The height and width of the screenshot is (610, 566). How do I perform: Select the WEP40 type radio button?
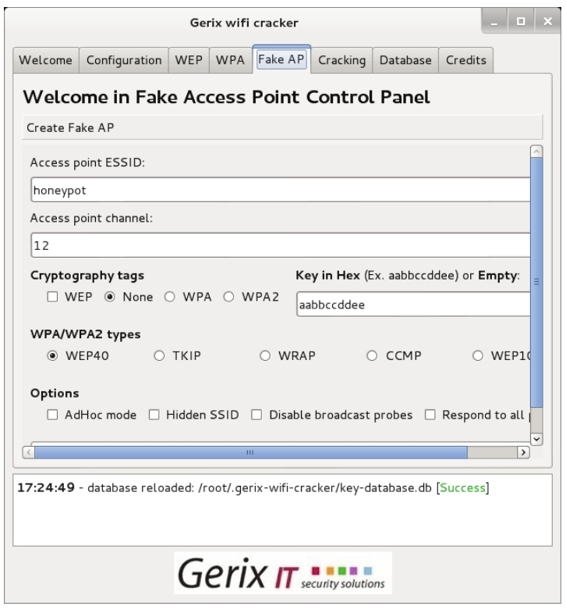[53, 356]
